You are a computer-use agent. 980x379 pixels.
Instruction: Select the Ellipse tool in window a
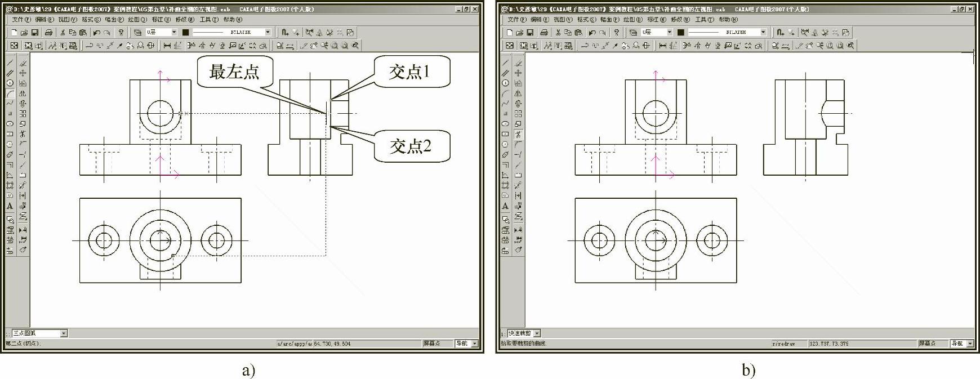point(10,123)
